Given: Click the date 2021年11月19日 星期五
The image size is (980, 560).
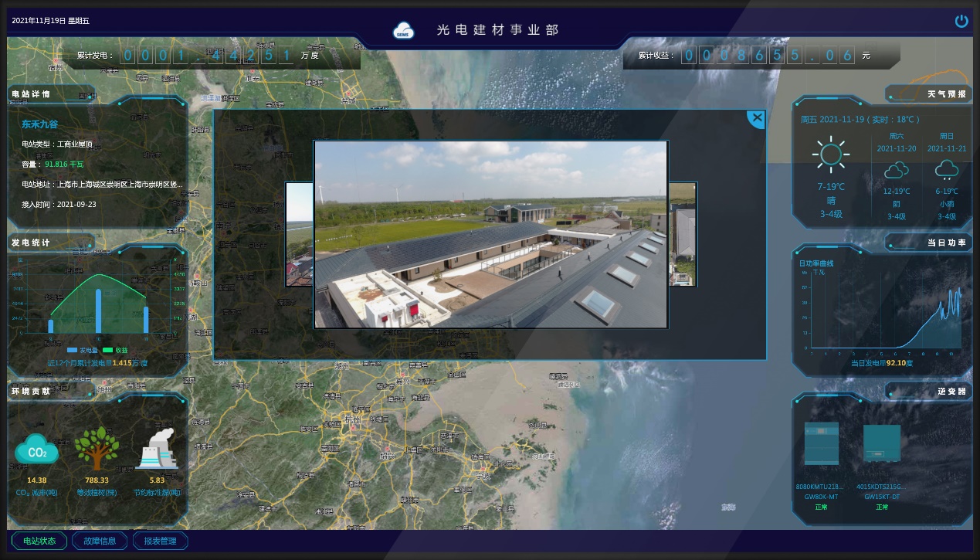Looking at the screenshot, I should pos(51,21).
